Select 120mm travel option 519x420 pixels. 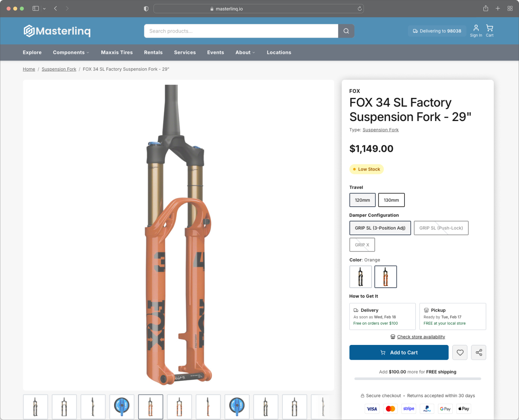click(x=362, y=200)
